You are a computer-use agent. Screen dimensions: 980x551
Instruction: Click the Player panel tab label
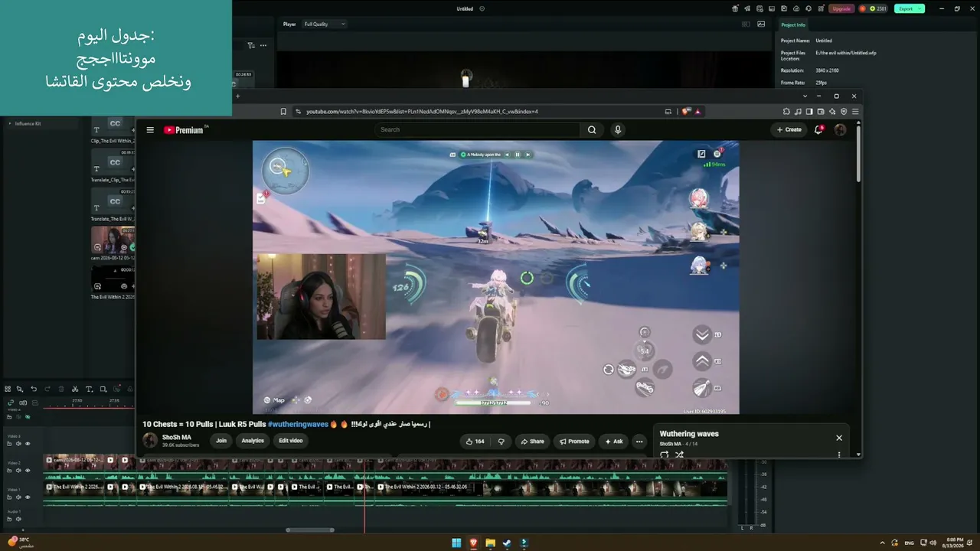click(289, 24)
